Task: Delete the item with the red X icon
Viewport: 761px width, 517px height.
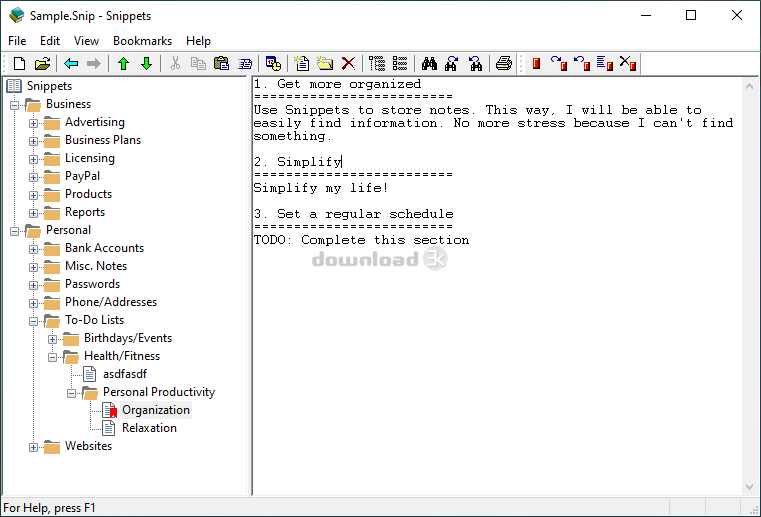Action: [348, 64]
